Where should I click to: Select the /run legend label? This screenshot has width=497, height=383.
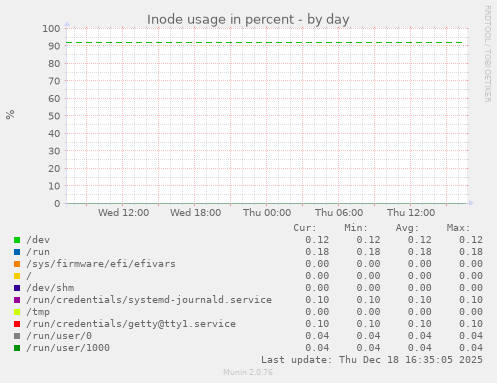38,252
